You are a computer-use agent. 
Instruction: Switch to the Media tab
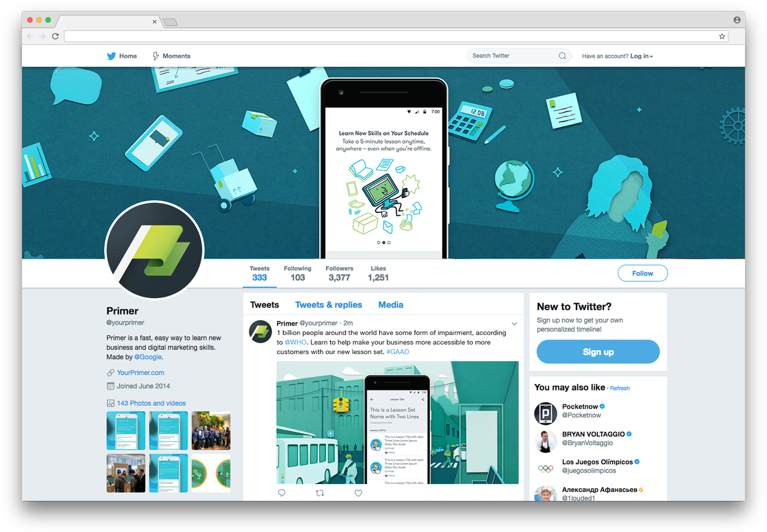pos(390,305)
